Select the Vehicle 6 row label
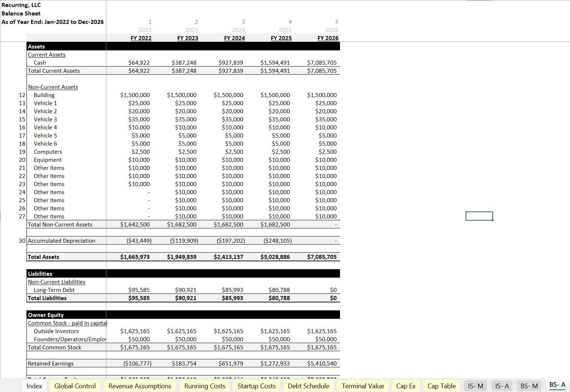The width and height of the screenshot is (570, 392). pyautogui.click(x=45, y=143)
